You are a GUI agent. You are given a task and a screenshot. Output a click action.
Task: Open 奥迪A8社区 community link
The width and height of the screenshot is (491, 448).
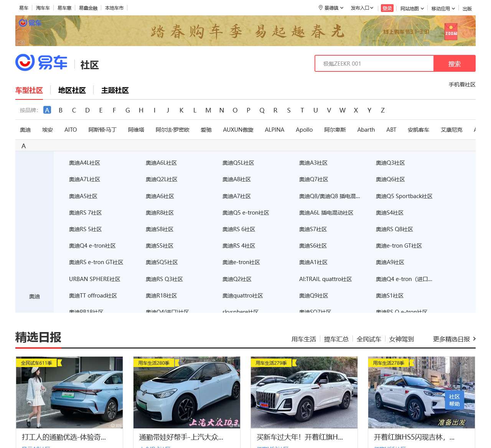237,179
